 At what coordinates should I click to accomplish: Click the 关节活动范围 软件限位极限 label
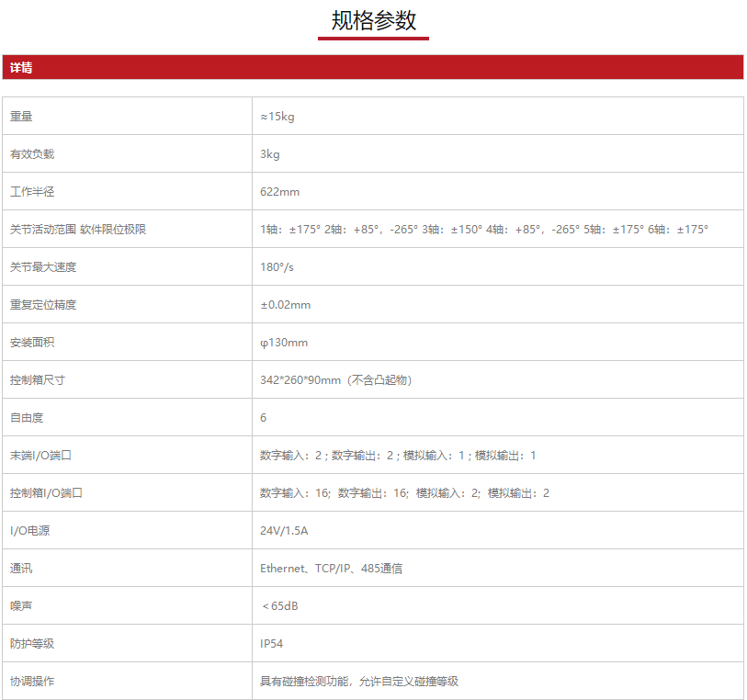pyautogui.click(x=78, y=230)
